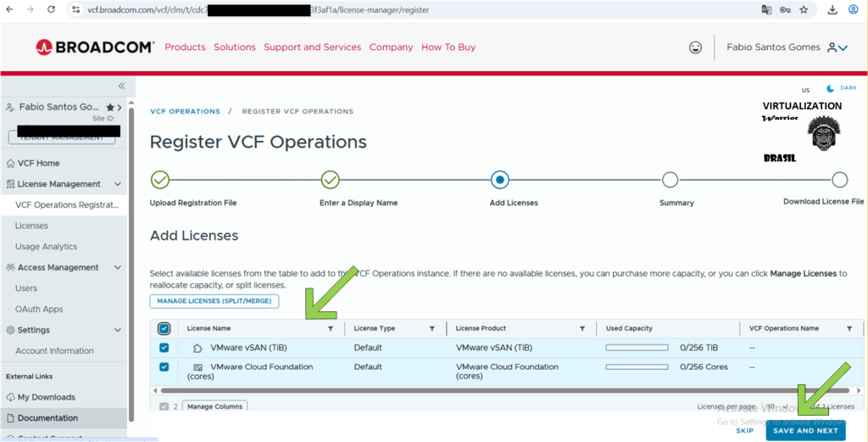
Task: Open Support and Services navigation menu
Action: 312,48
